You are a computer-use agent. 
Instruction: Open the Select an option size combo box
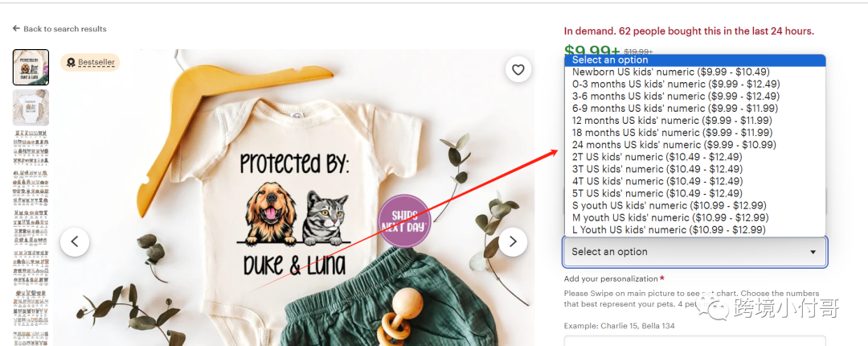click(x=695, y=252)
